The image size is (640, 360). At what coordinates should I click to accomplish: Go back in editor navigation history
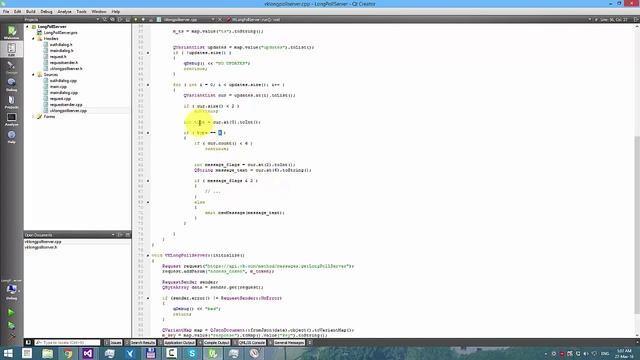pyautogui.click(x=136, y=20)
